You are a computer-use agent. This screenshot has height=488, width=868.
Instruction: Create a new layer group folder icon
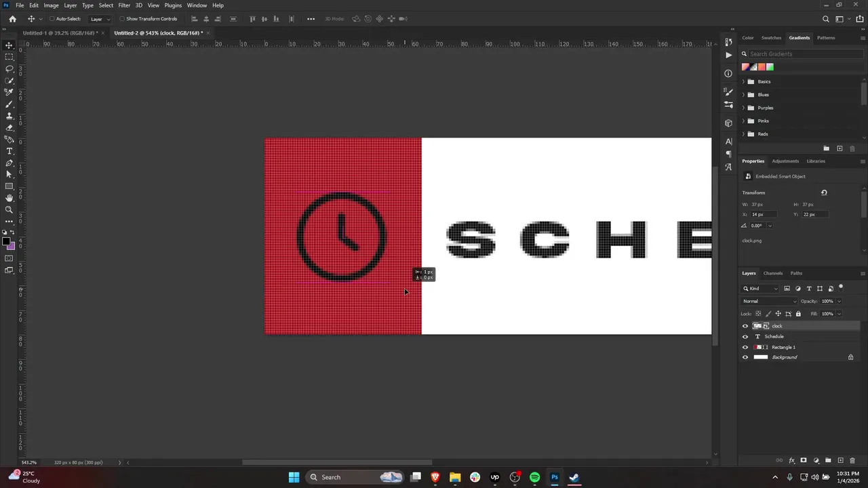tap(828, 461)
